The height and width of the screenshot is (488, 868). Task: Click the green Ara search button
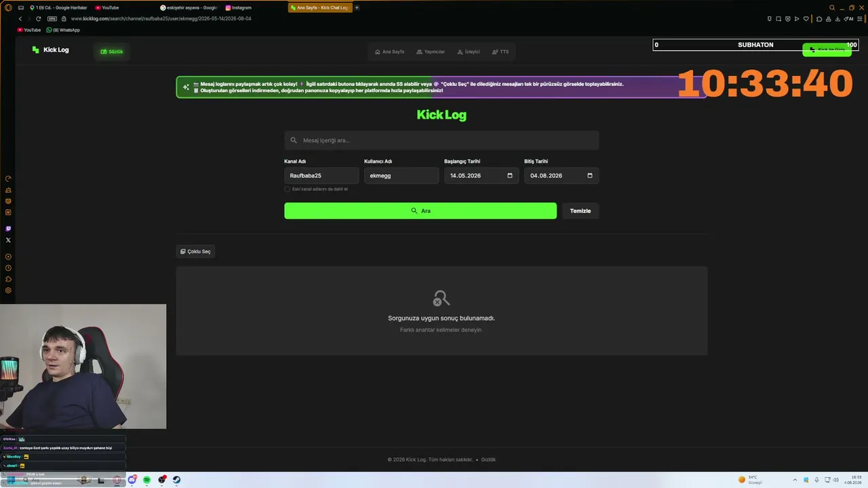420,211
